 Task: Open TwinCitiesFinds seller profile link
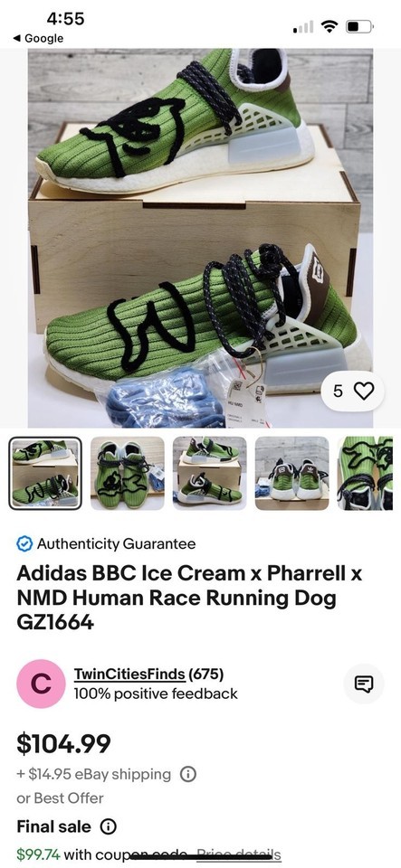pos(129,675)
